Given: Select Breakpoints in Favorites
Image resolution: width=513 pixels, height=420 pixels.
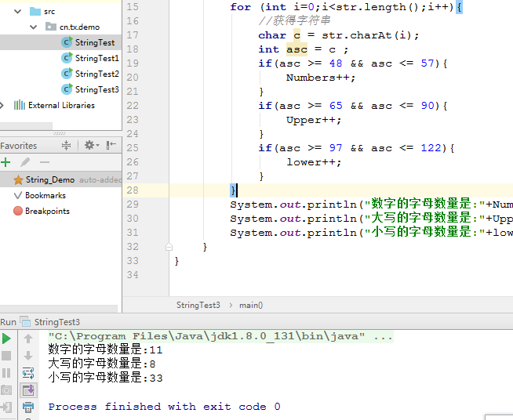Looking at the screenshot, I should pyautogui.click(x=47, y=211).
